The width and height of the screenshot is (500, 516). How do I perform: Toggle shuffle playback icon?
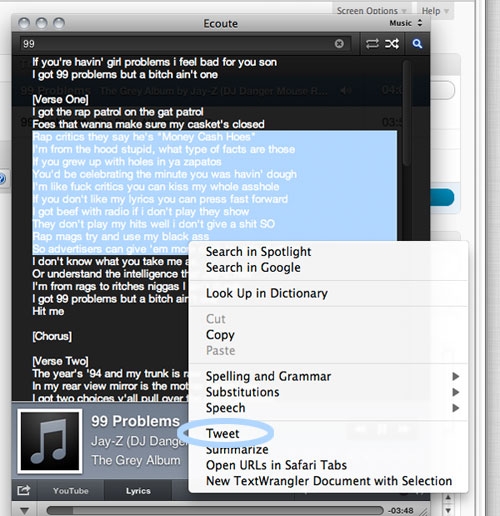[392, 44]
